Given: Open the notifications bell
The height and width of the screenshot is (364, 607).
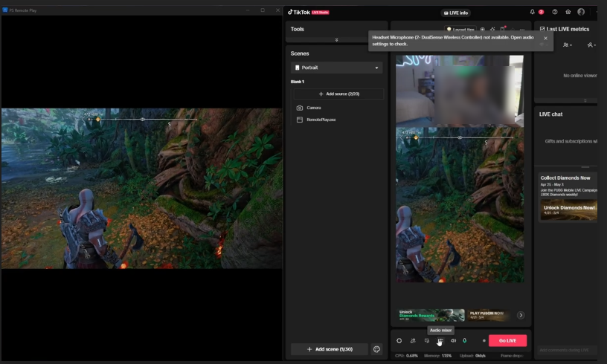Looking at the screenshot, I should coord(533,12).
